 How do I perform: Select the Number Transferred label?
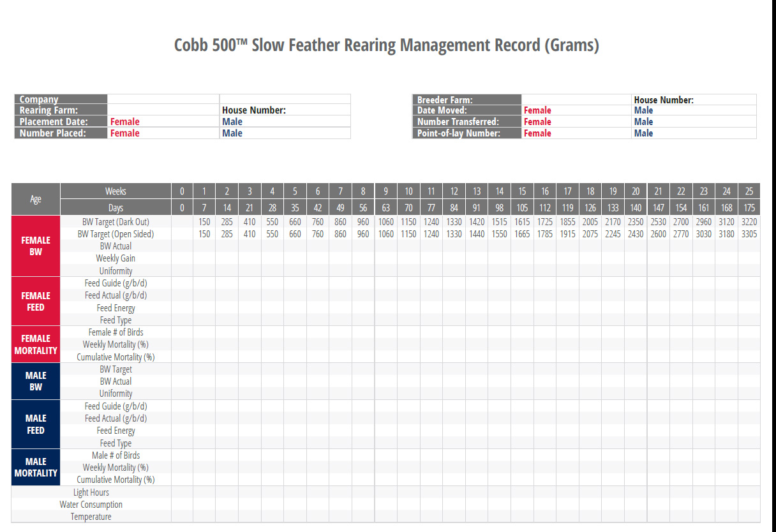point(458,122)
